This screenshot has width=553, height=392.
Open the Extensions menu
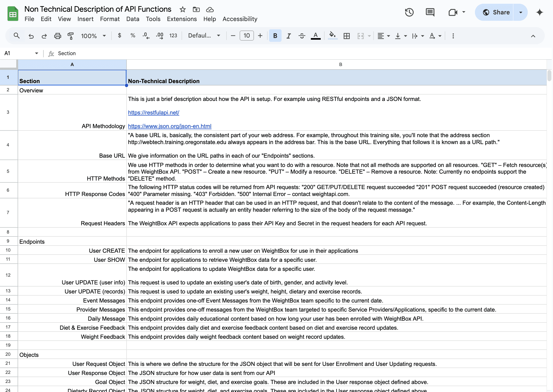(x=182, y=19)
